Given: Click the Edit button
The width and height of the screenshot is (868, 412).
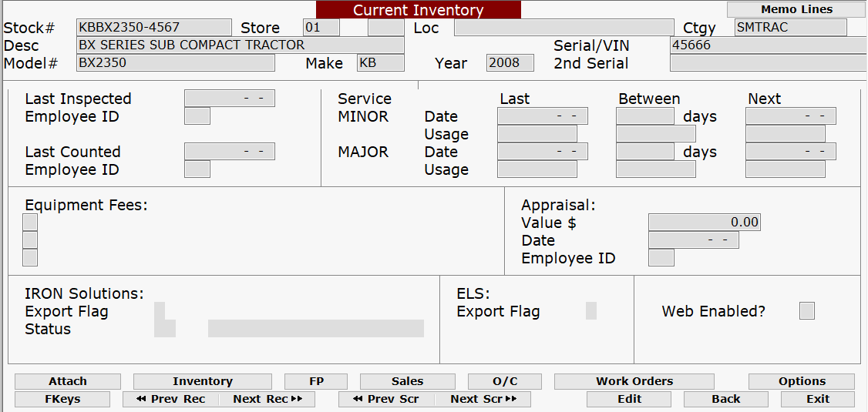Looking at the screenshot, I should 629,399.
